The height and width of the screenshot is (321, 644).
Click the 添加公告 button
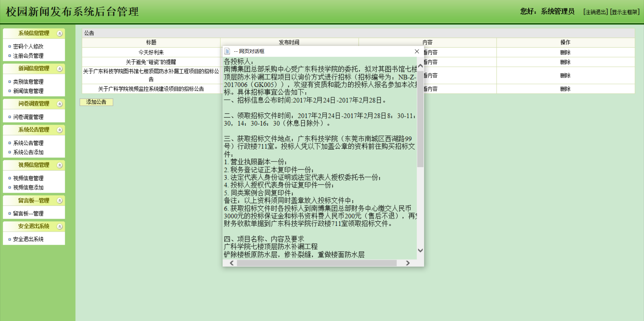tap(96, 102)
